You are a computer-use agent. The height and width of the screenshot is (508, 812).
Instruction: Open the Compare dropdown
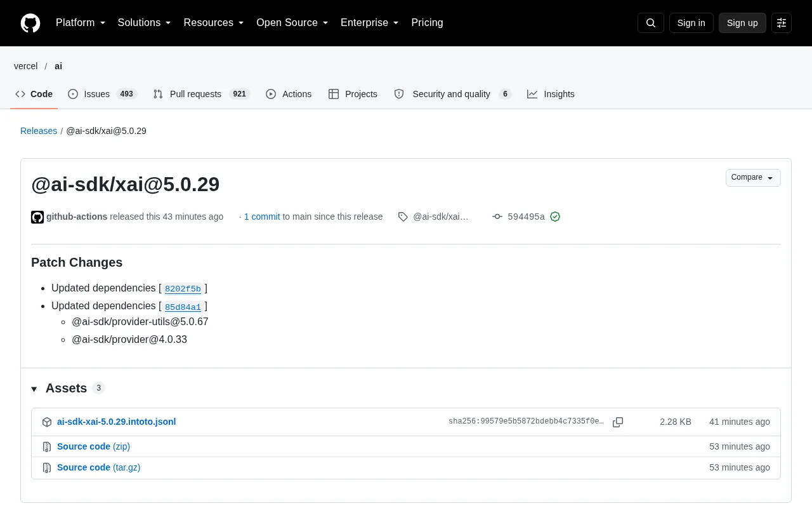753,178
